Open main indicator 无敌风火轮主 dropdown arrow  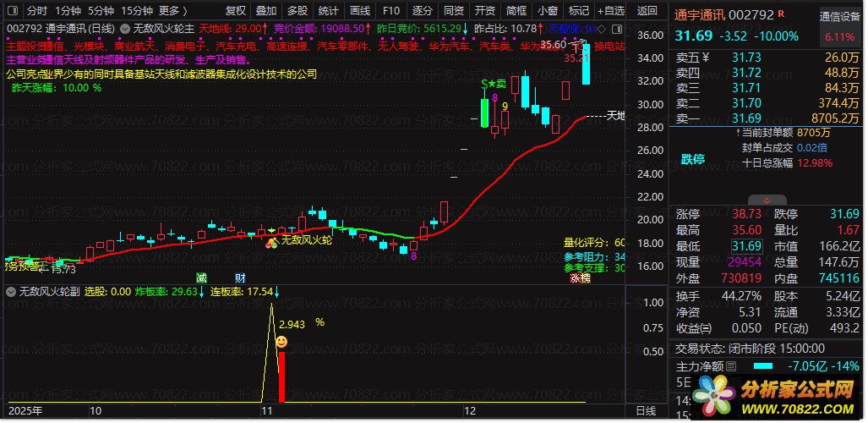[126, 28]
